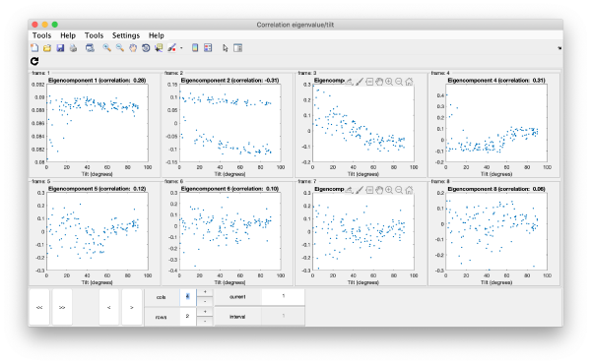Insert Colorbar using toolbar icon

point(195,48)
